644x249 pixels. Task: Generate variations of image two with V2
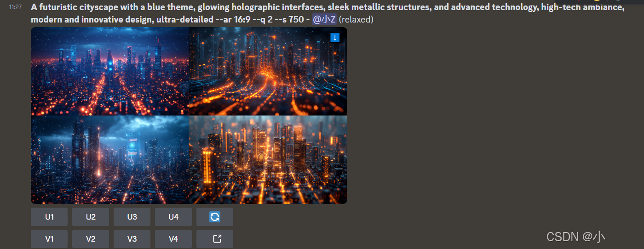[x=91, y=239]
